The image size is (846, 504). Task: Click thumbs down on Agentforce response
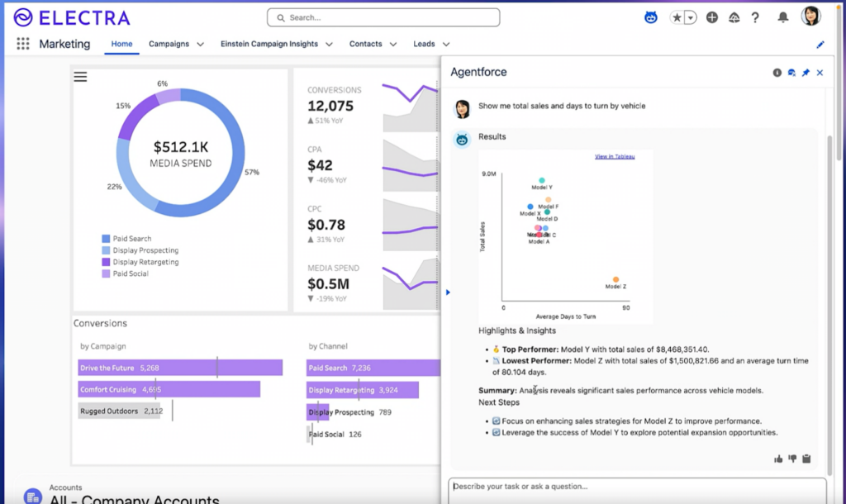[792, 459]
